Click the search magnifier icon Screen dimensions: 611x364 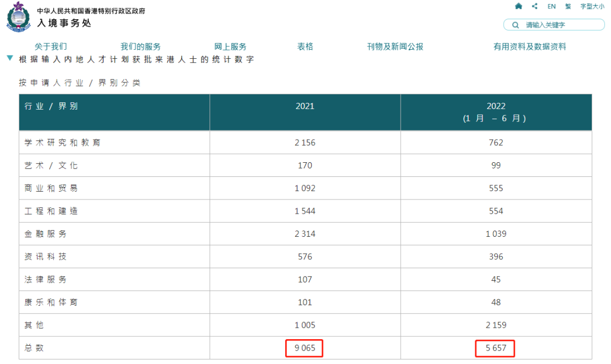pos(515,25)
